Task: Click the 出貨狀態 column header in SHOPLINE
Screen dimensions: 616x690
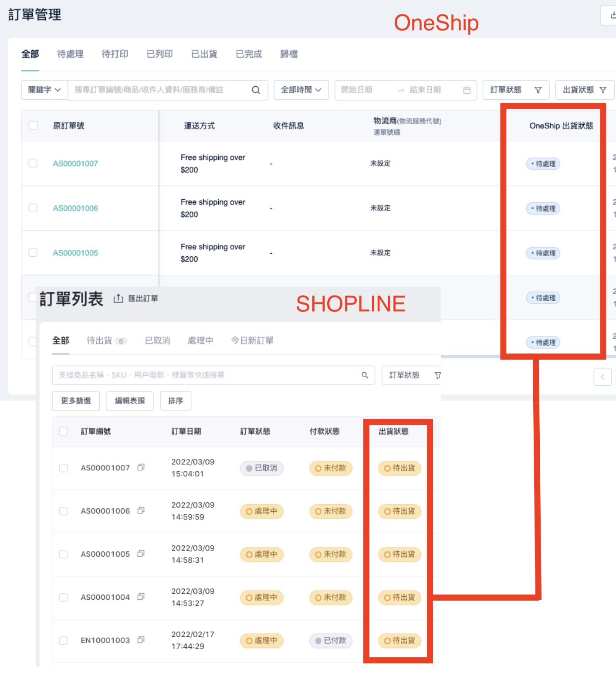Action: pos(394,432)
